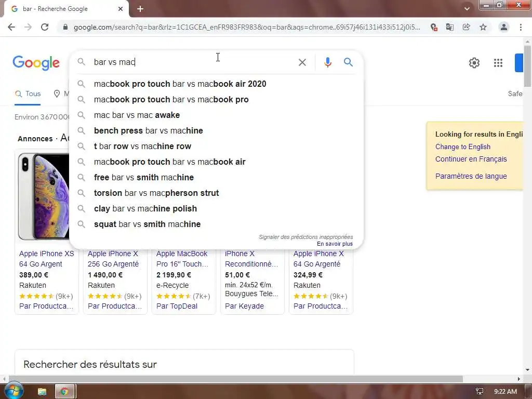Click the '2 199,90 €' price

pyautogui.click(x=174, y=275)
